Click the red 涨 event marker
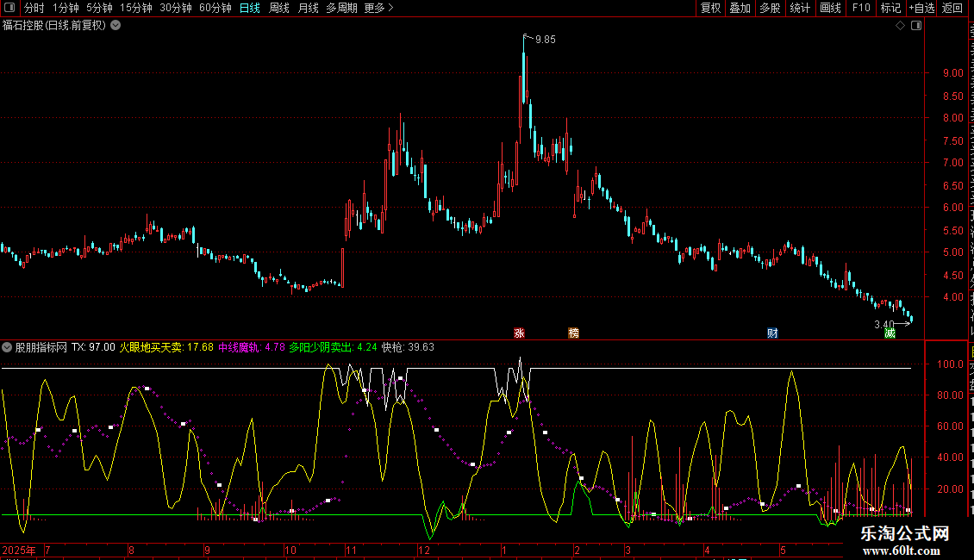The width and height of the screenshot is (974, 560). tap(519, 333)
